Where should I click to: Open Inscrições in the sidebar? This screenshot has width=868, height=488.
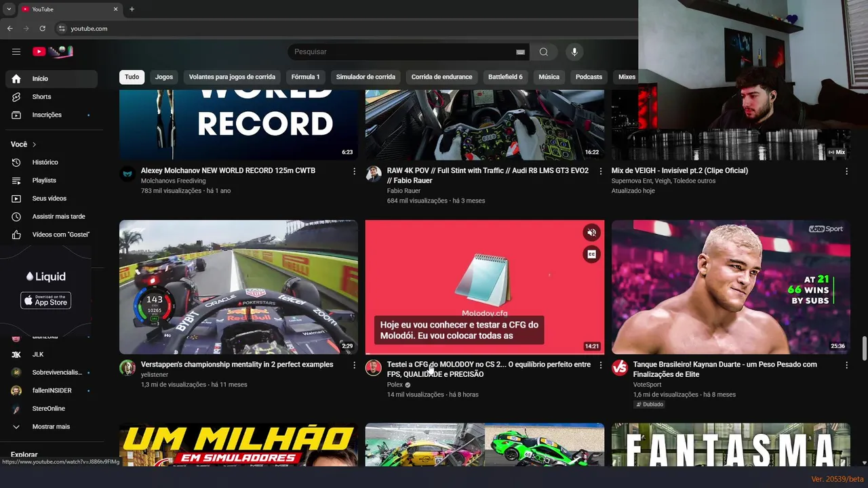point(52,115)
